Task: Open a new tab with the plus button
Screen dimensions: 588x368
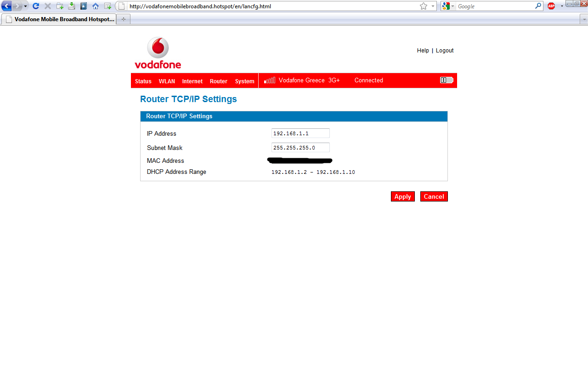Action: (124, 19)
